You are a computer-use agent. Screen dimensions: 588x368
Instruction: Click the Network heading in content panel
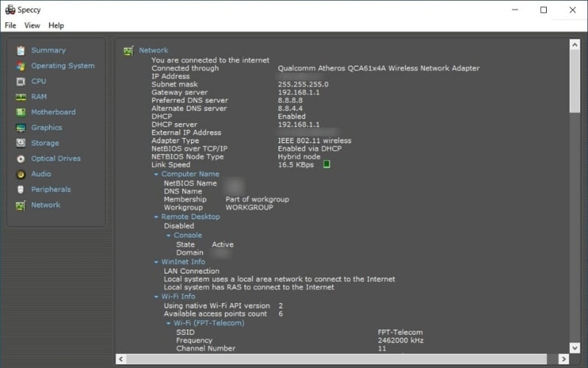[154, 50]
